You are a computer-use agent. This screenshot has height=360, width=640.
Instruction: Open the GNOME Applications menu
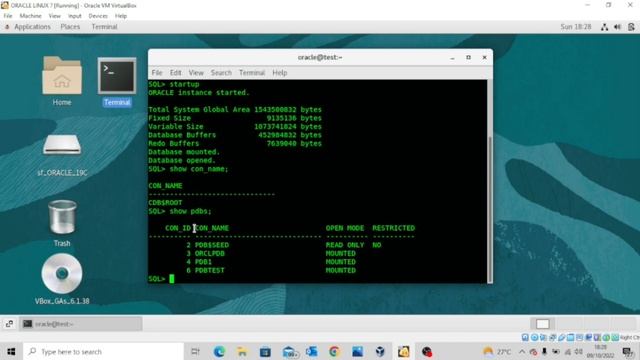[x=32, y=27]
